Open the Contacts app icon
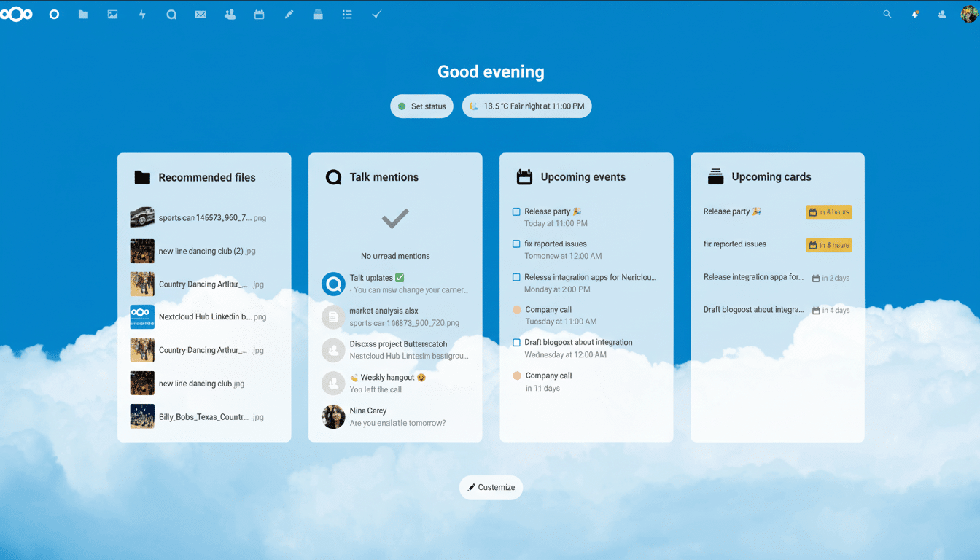980x560 pixels. (230, 14)
